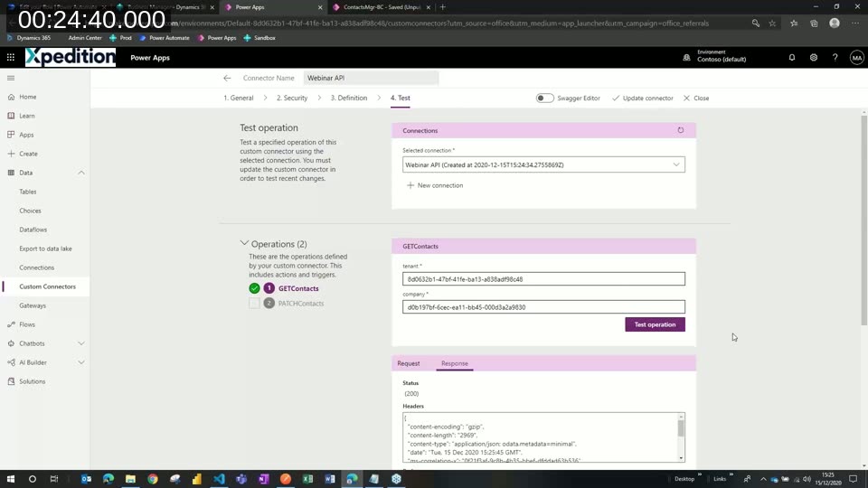Expand the AI Builder menu group

tap(81, 362)
